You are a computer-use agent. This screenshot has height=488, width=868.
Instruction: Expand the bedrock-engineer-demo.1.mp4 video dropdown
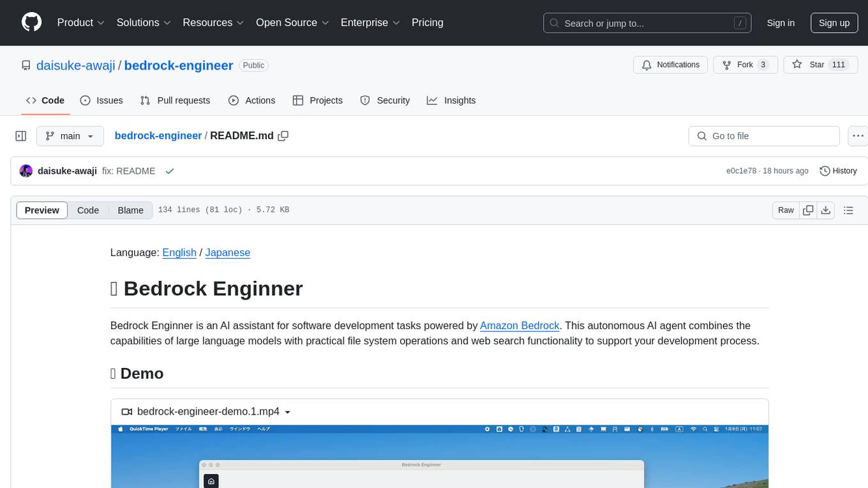tap(206, 412)
